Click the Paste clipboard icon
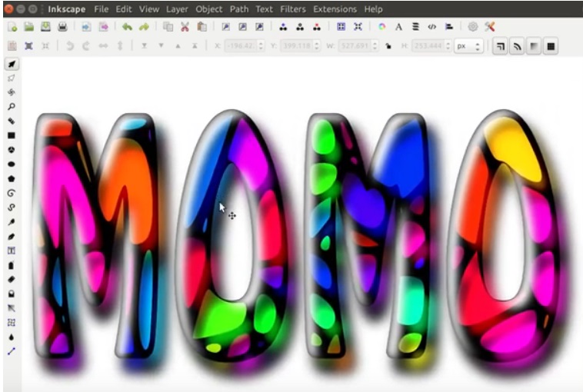 coord(202,27)
